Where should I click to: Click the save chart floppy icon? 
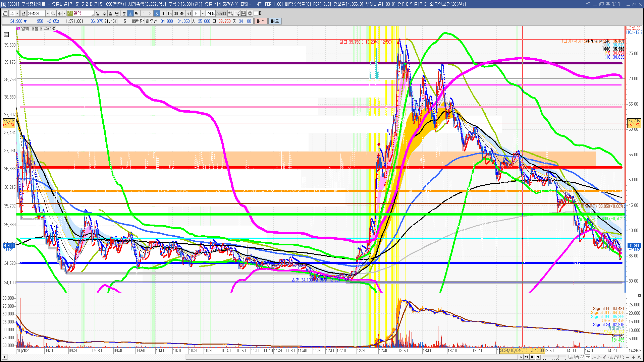coord(244,13)
